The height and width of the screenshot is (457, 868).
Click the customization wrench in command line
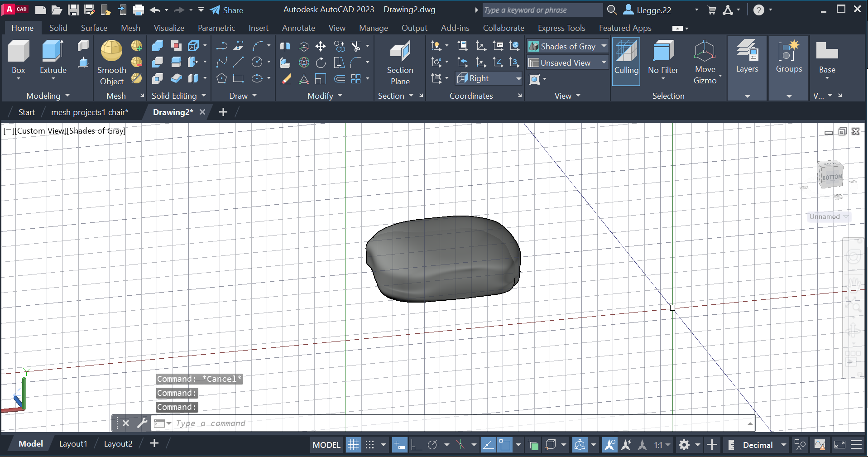click(x=142, y=423)
